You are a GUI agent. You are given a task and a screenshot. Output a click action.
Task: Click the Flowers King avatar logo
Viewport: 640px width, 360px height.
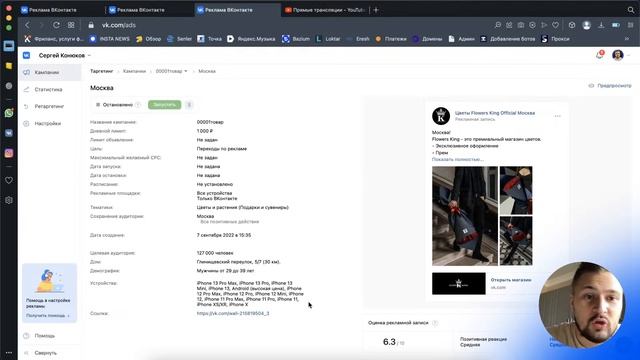[x=441, y=116]
